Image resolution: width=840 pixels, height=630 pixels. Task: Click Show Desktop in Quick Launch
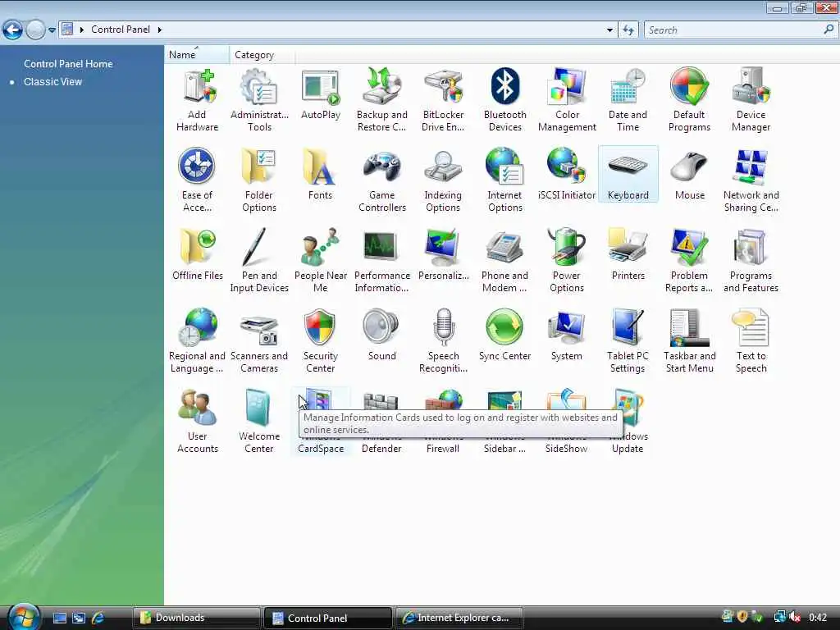click(59, 618)
